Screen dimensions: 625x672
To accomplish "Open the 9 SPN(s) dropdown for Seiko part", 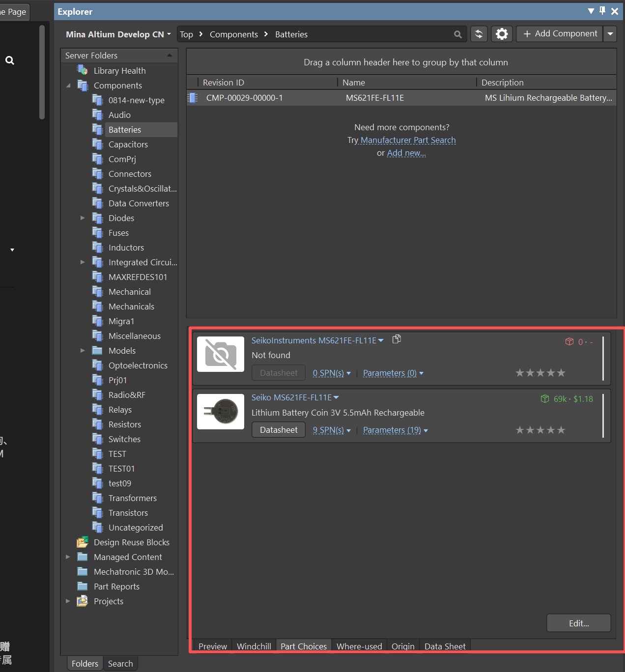I will pyautogui.click(x=332, y=430).
